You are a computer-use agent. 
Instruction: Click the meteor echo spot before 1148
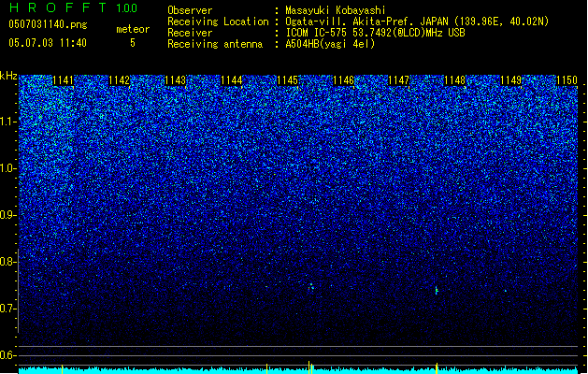tap(437, 291)
